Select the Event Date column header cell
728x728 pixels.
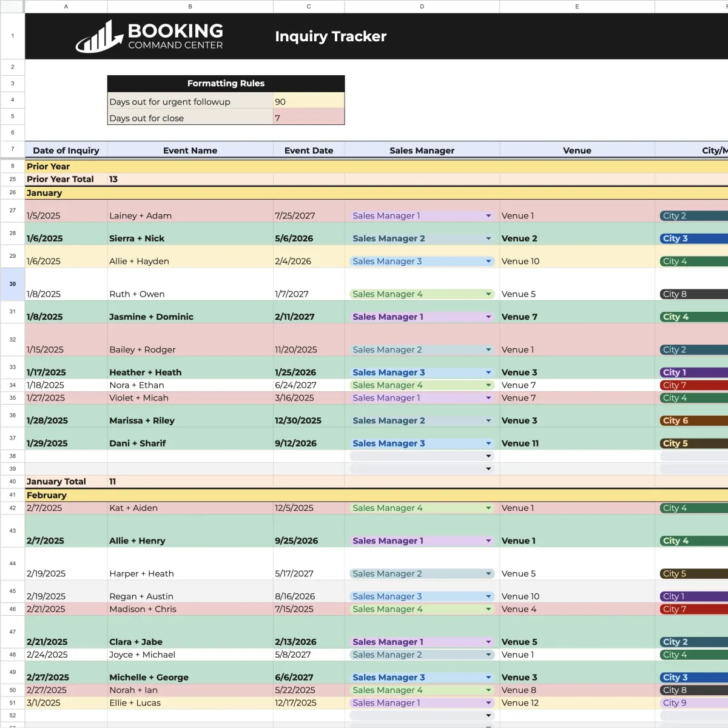tap(308, 150)
